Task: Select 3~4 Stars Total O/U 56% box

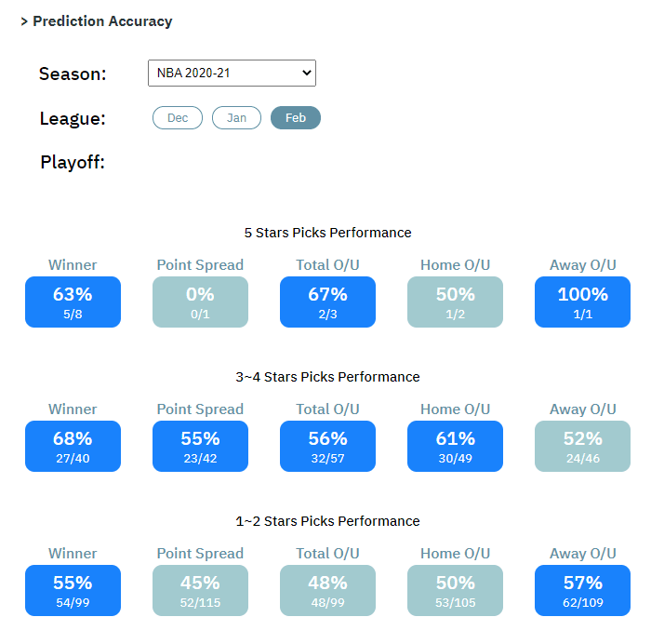Action: coord(327,446)
